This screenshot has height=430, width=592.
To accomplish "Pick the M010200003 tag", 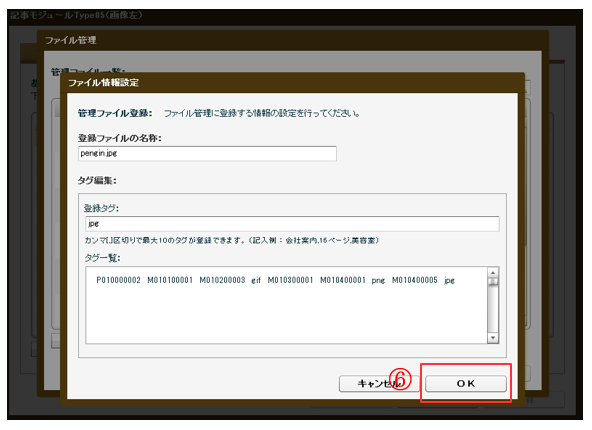I will tap(222, 280).
